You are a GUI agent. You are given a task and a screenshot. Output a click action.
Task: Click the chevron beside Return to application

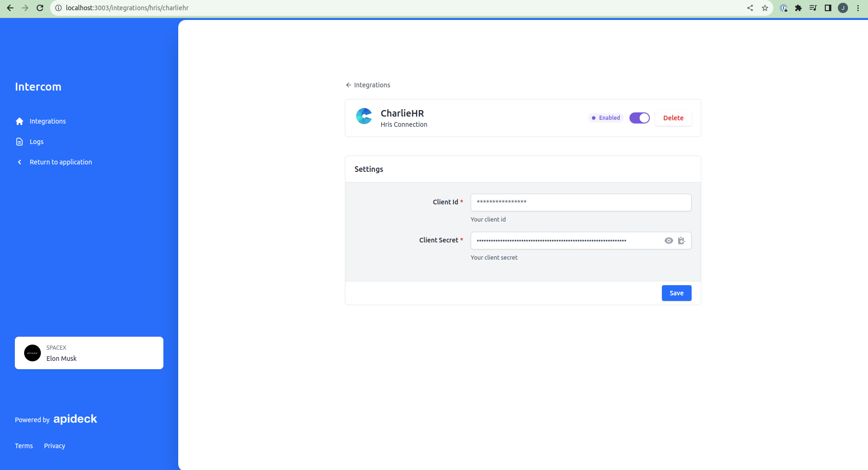pos(19,162)
